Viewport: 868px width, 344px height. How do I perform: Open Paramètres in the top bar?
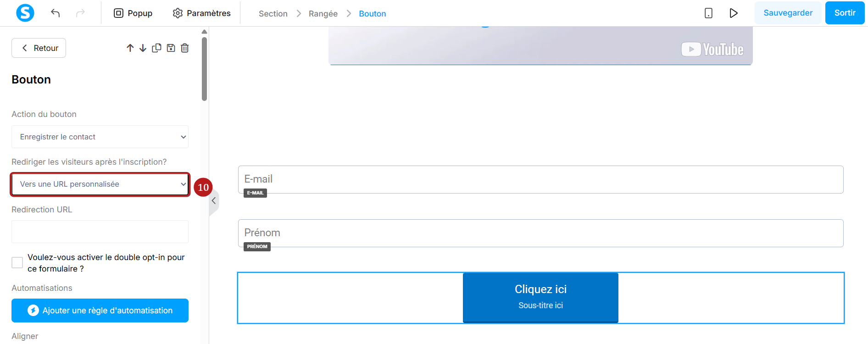pos(202,13)
